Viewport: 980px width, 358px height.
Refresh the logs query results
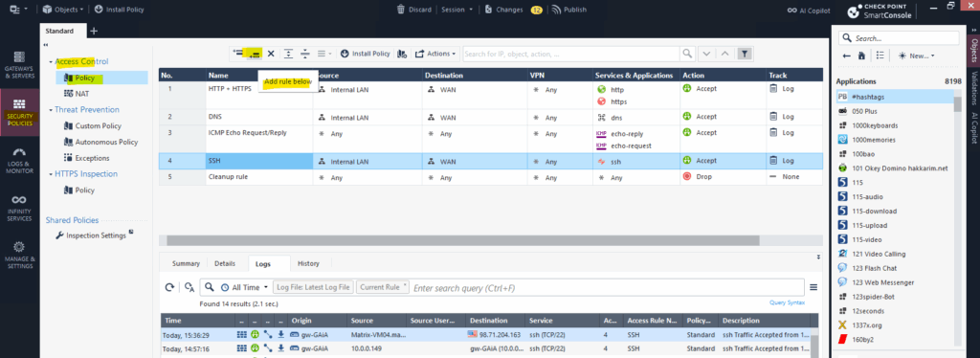coord(169,287)
